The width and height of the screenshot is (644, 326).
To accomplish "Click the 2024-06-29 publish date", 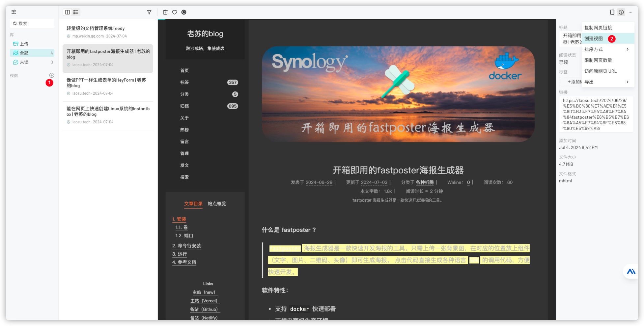I will 319,183.
